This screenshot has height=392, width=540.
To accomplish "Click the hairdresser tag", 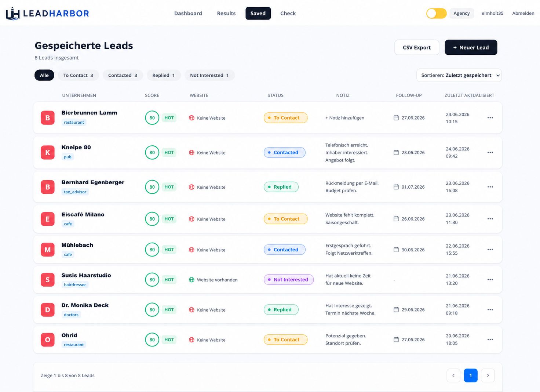I will [x=75, y=285].
